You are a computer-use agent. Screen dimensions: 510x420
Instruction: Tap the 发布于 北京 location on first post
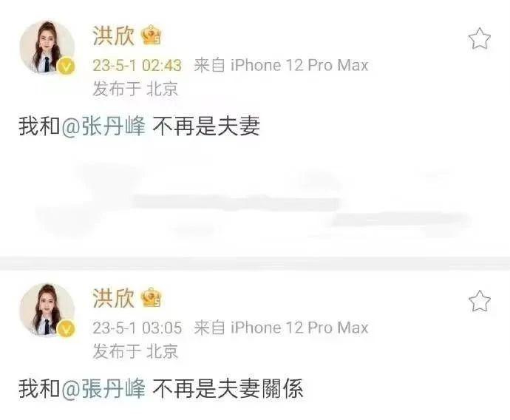(x=135, y=89)
